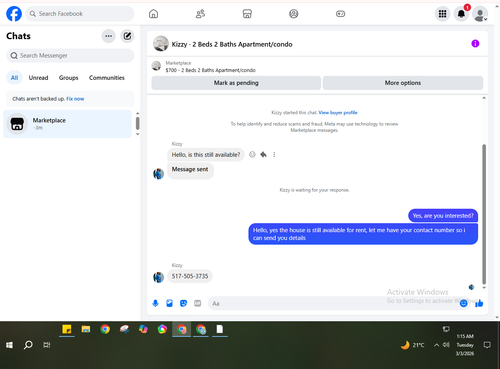500x369 pixels.
Task: Open the Facebook menu grid icon
Action: coord(442,14)
